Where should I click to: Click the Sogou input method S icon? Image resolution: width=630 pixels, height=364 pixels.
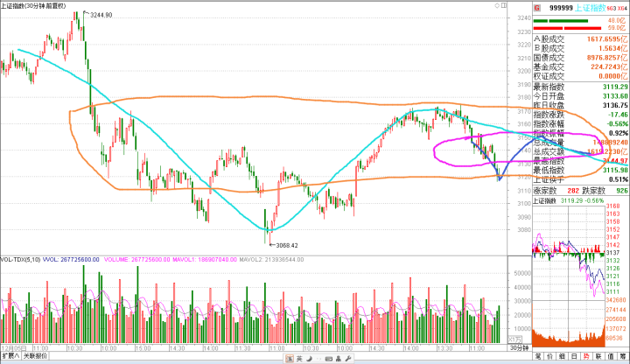286,357
